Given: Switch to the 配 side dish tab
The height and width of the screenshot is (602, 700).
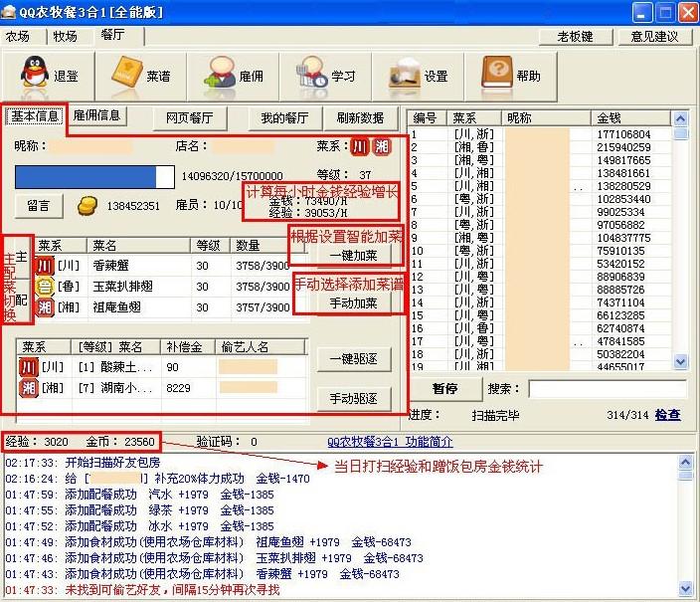Looking at the screenshot, I should pyautogui.click(x=21, y=301).
